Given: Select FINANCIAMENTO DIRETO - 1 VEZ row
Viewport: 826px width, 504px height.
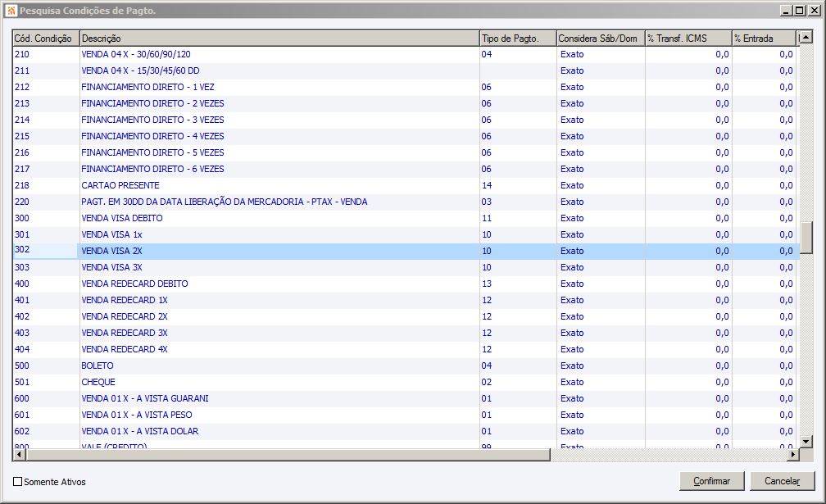Looking at the screenshot, I should pyautogui.click(x=406, y=87).
